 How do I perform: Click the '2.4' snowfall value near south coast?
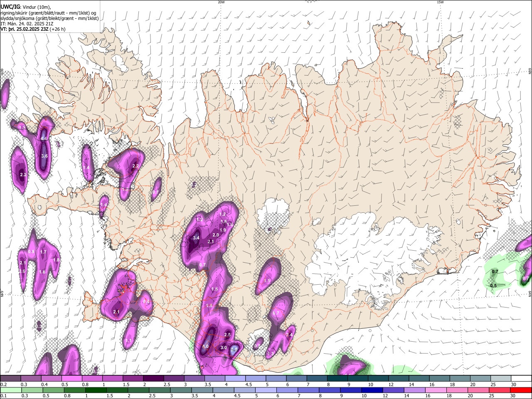click(x=289, y=335)
